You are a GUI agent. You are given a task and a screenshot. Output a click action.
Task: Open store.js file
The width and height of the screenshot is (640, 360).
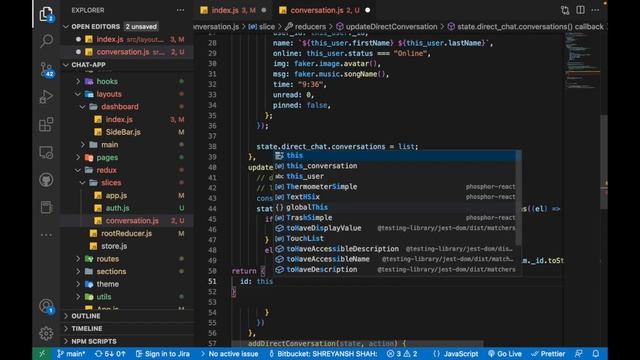[114, 246]
